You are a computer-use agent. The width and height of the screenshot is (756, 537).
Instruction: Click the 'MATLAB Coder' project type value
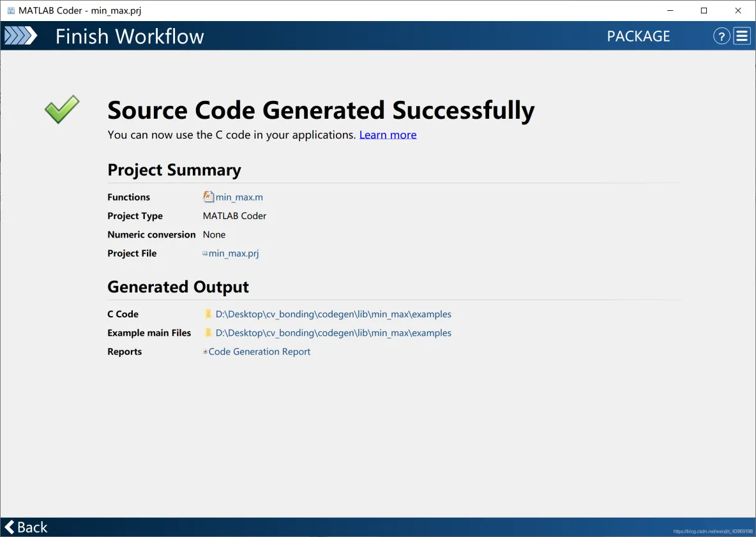234,216
